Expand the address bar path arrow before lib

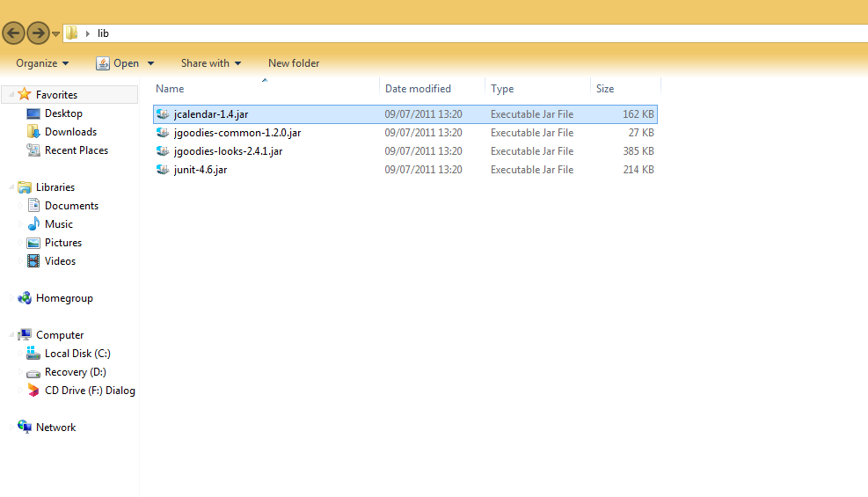[87, 33]
